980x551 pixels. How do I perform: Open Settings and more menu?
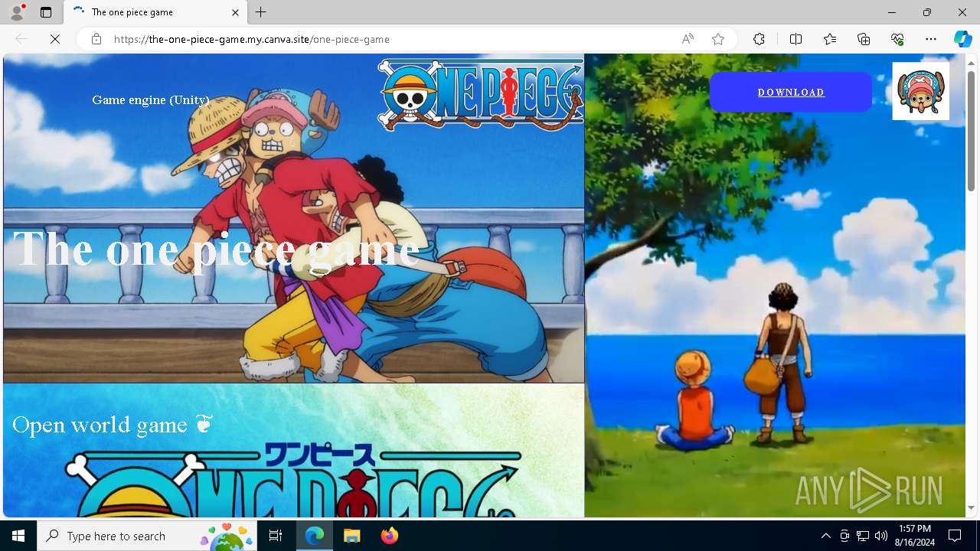tap(931, 39)
